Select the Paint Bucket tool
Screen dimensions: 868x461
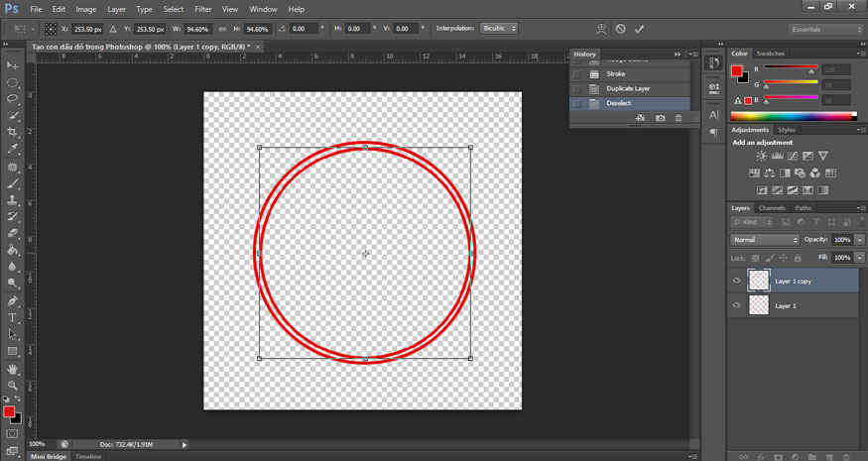click(x=12, y=250)
